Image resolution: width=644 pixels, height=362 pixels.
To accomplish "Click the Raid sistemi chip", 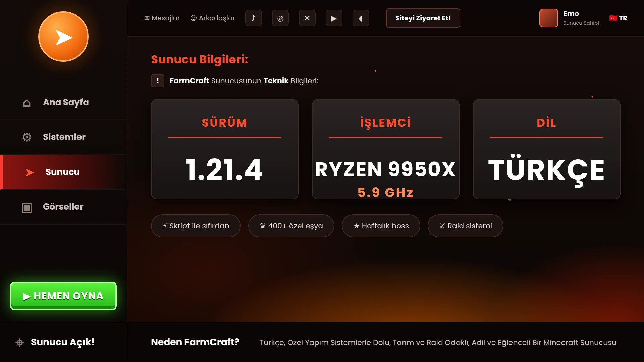I will pyautogui.click(x=466, y=226).
